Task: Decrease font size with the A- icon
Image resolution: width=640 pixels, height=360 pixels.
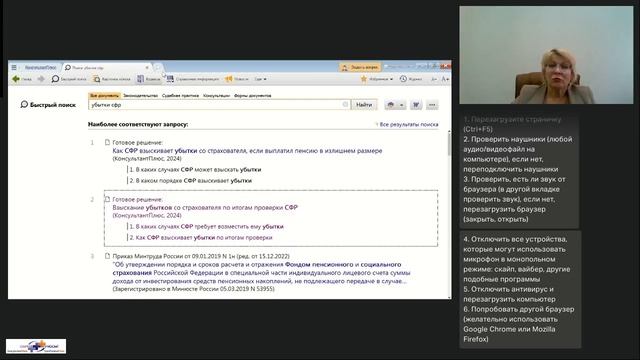Action: (434, 79)
